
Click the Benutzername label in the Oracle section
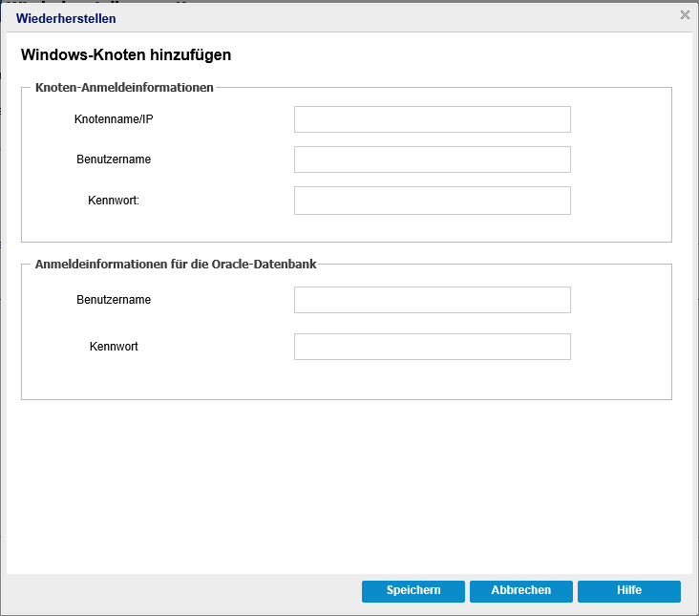[x=114, y=300]
